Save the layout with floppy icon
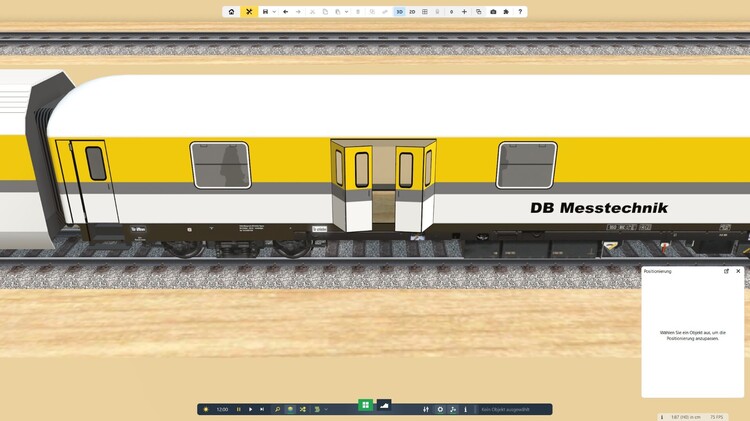Screen dimensions: 750x421 click(x=265, y=11)
